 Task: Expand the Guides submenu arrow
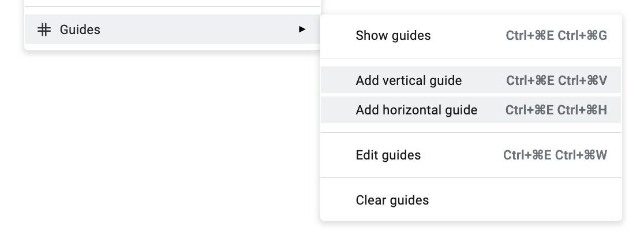302,29
